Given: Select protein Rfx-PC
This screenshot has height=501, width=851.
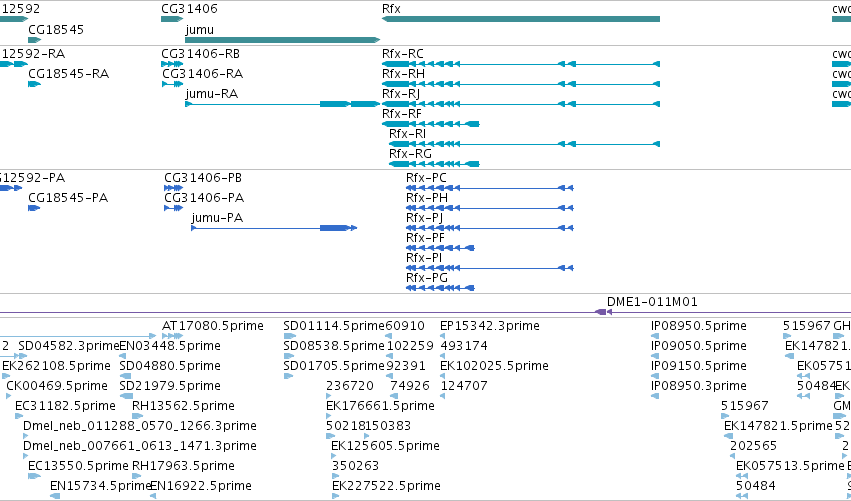Looking at the screenshot, I should tap(490, 188).
